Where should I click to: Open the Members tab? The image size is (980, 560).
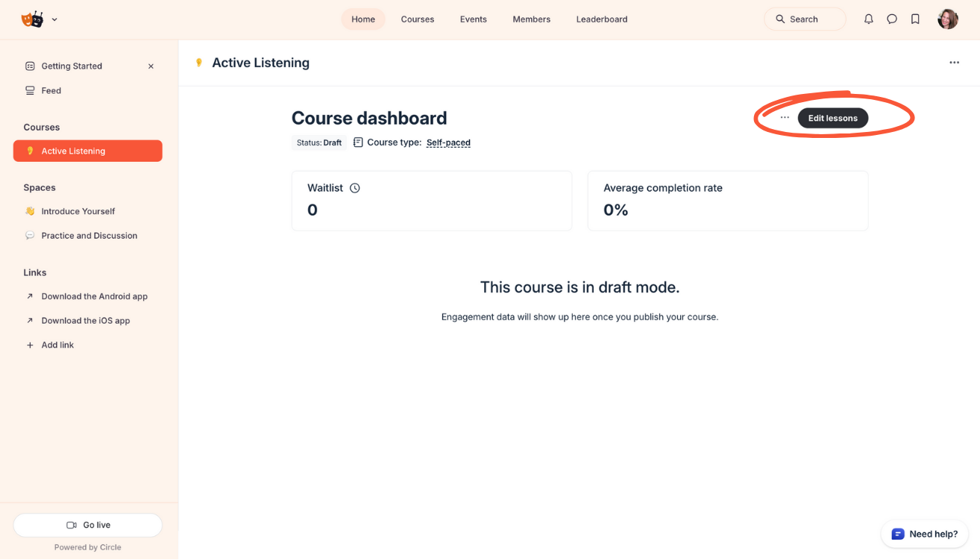(531, 19)
